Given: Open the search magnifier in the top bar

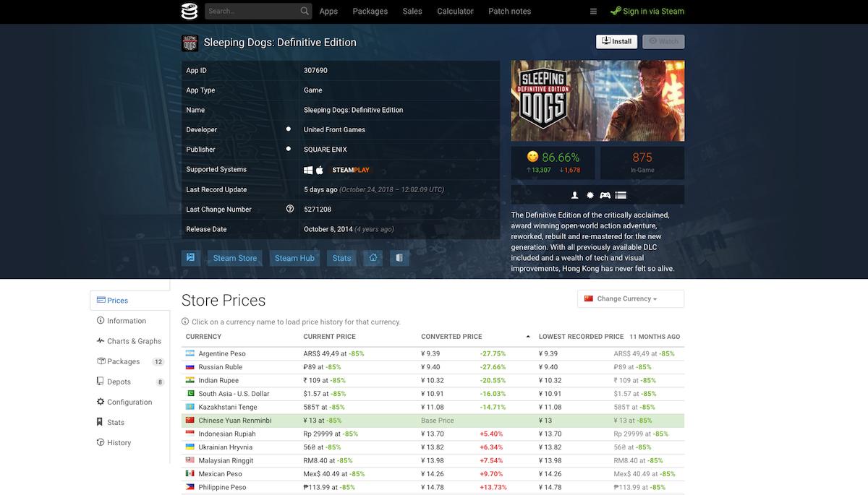Looking at the screenshot, I should tap(305, 11).
